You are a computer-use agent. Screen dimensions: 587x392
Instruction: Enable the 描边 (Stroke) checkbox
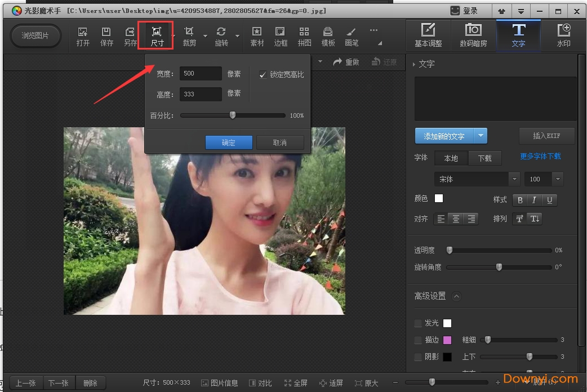[x=418, y=340]
